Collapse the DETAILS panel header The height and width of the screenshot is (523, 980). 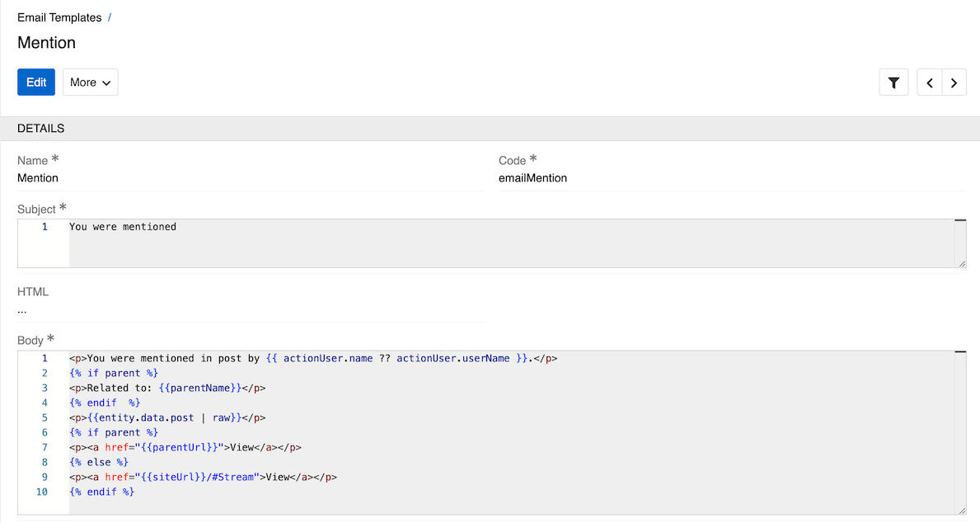coord(40,129)
